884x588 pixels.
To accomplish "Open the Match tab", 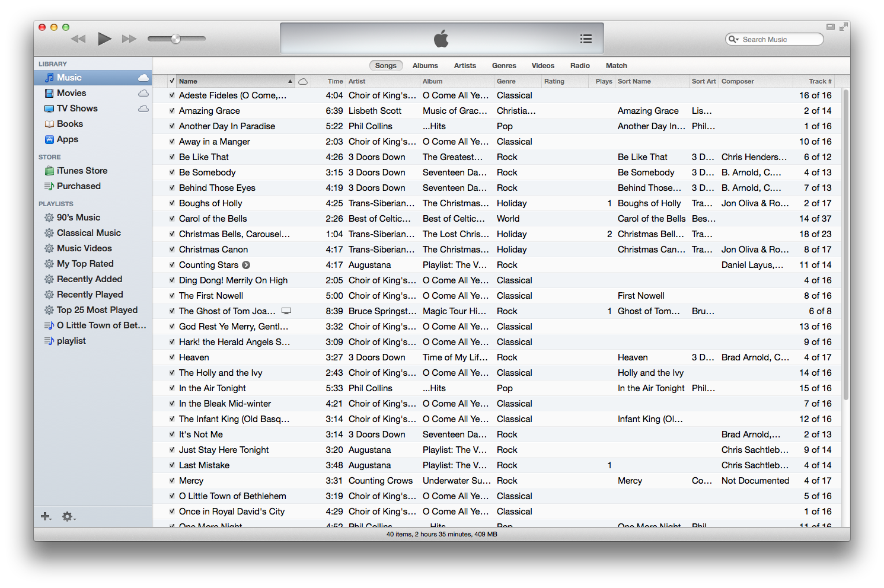I will pos(616,66).
